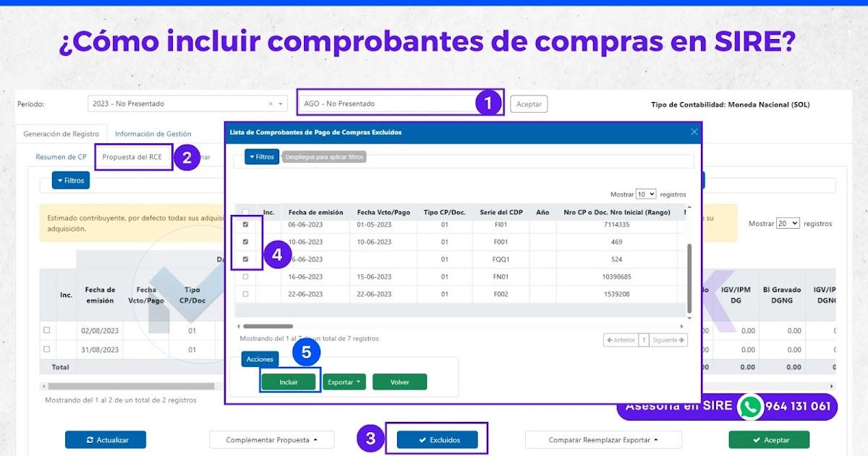Click the numbered step 1 badge
The width and height of the screenshot is (868, 456).
(x=488, y=103)
